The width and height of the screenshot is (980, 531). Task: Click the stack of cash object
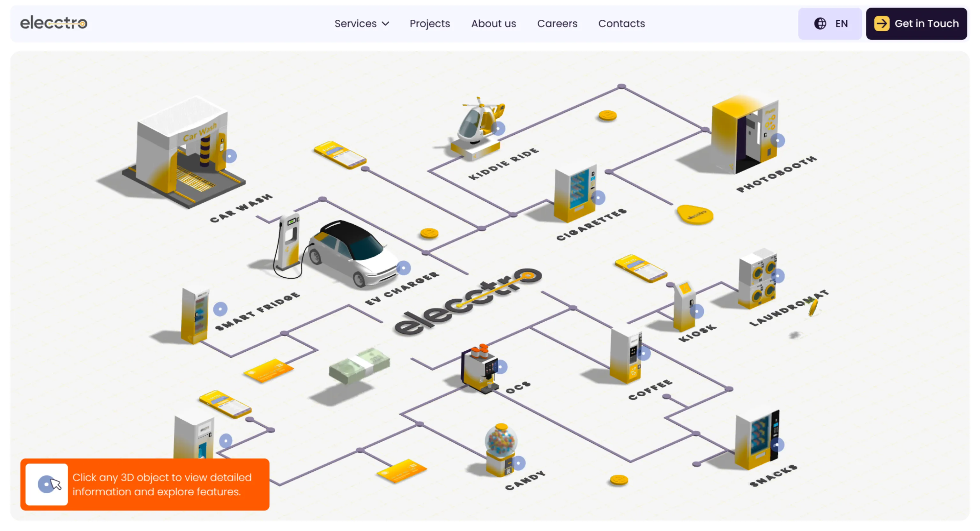(x=360, y=365)
